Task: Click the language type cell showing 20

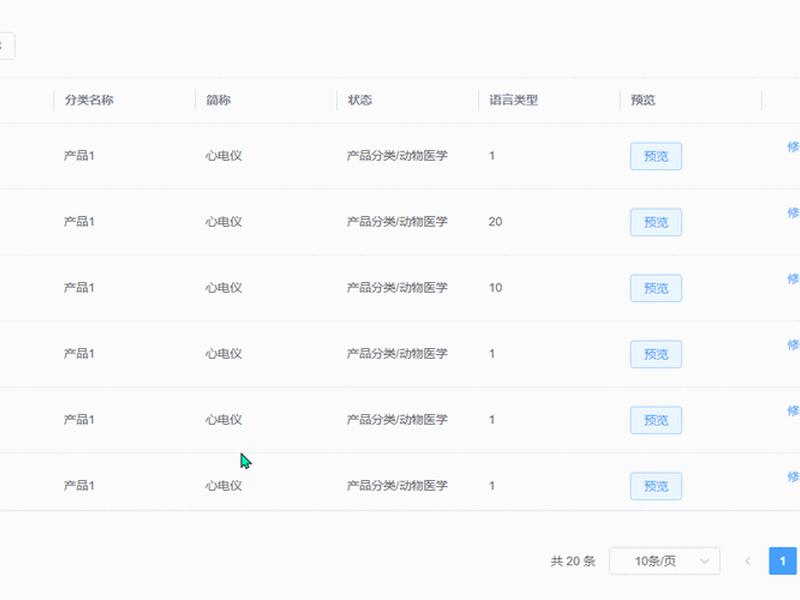Action: pyautogui.click(x=495, y=221)
